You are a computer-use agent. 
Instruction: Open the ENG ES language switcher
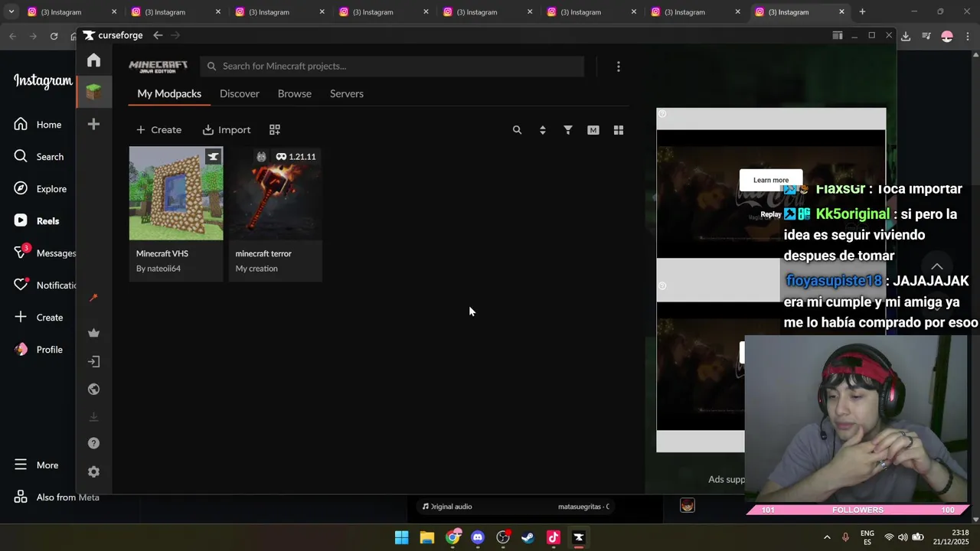tap(867, 537)
